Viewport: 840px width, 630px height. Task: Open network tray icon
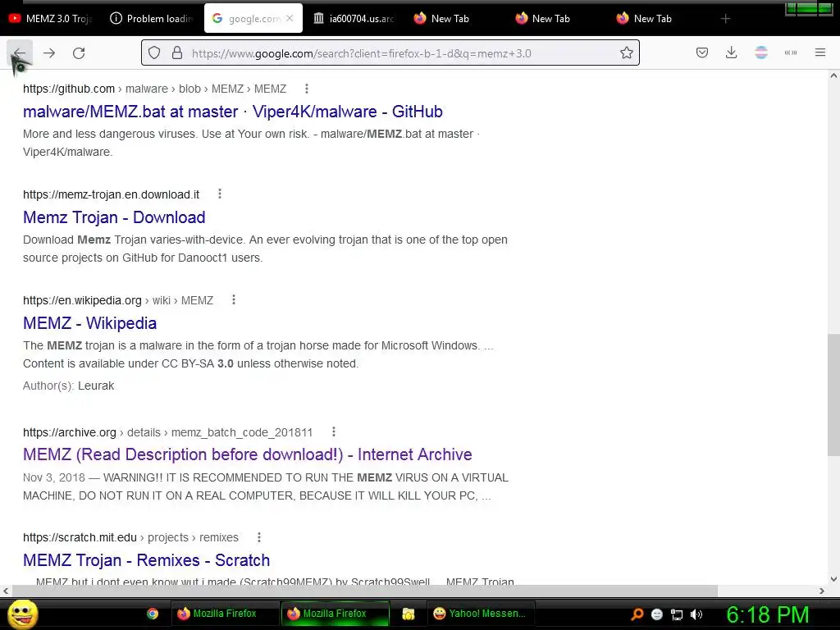(677, 614)
